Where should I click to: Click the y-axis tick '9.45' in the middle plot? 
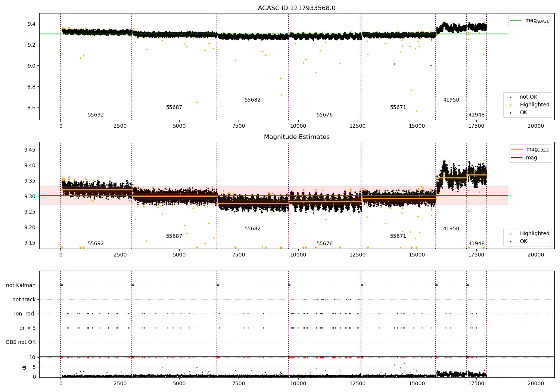29,150
